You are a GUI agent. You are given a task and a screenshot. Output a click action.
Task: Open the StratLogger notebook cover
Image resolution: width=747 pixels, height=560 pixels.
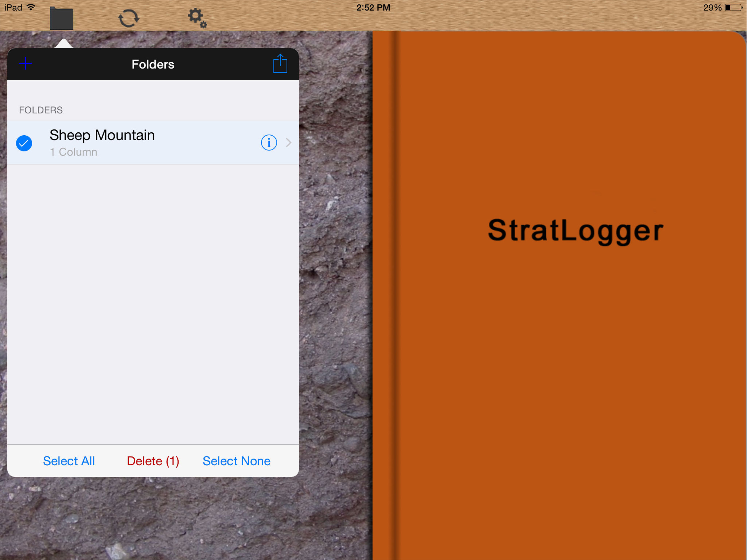576,230
